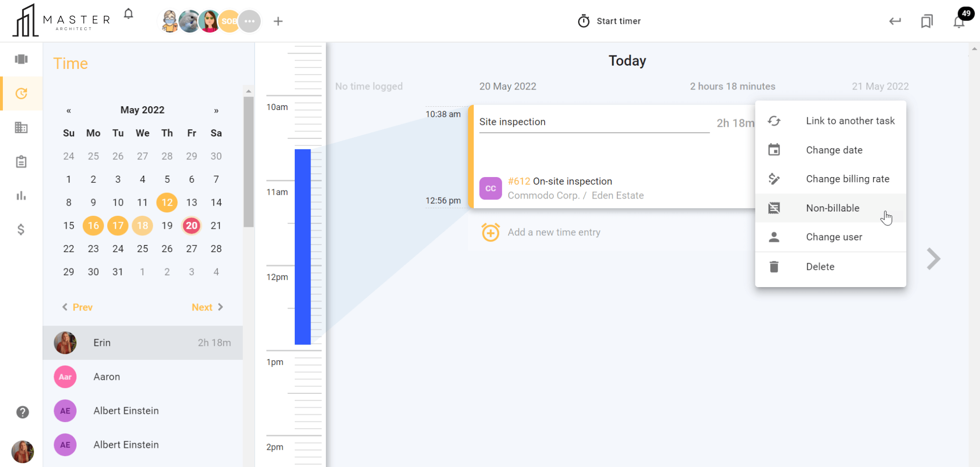Show more team members ellipsis avatar

coord(249,21)
